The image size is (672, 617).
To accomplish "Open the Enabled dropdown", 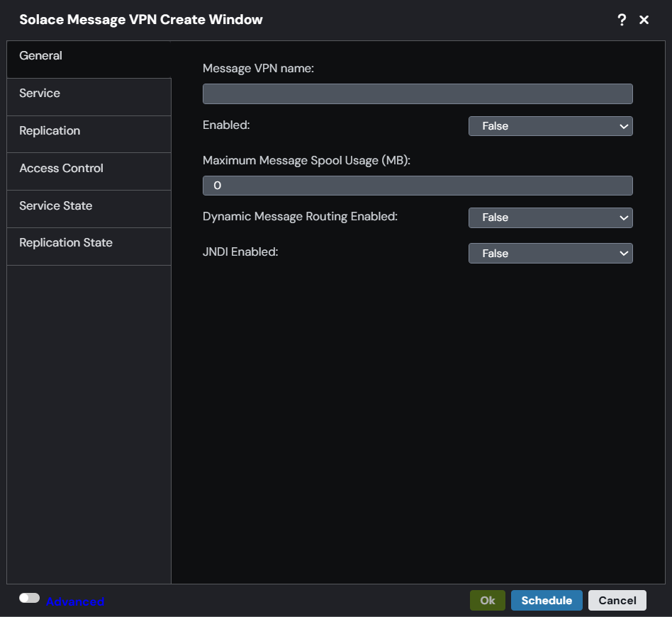I will (x=550, y=126).
